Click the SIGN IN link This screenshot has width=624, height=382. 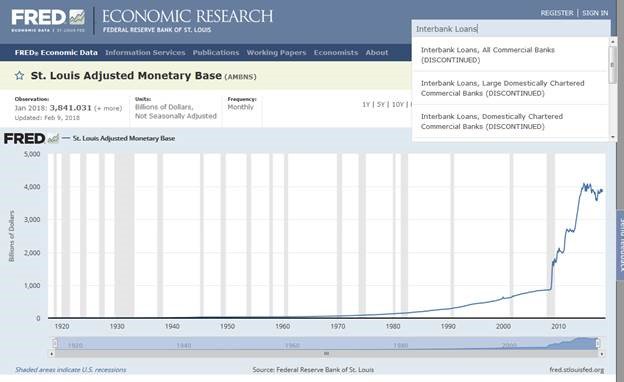(x=595, y=13)
